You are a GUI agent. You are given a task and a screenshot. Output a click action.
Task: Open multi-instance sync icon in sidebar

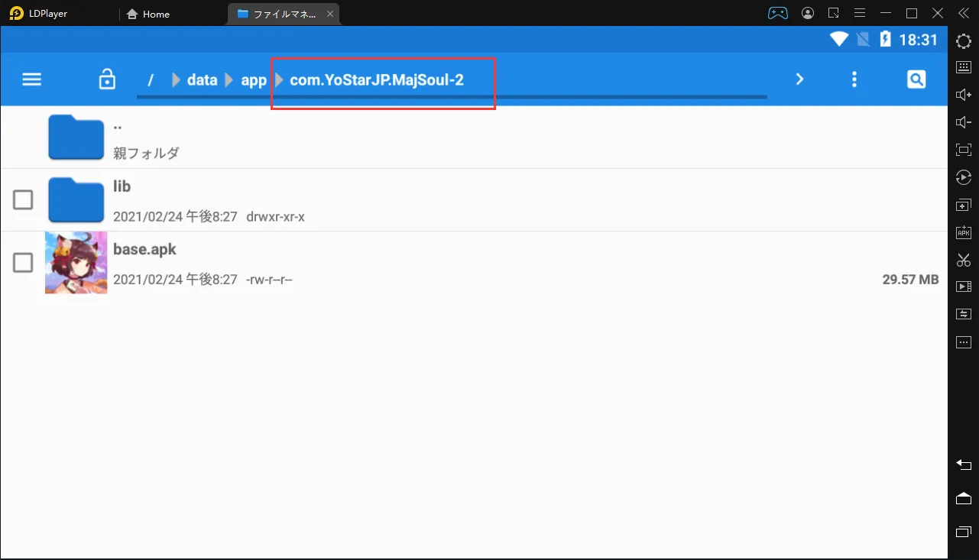964,205
